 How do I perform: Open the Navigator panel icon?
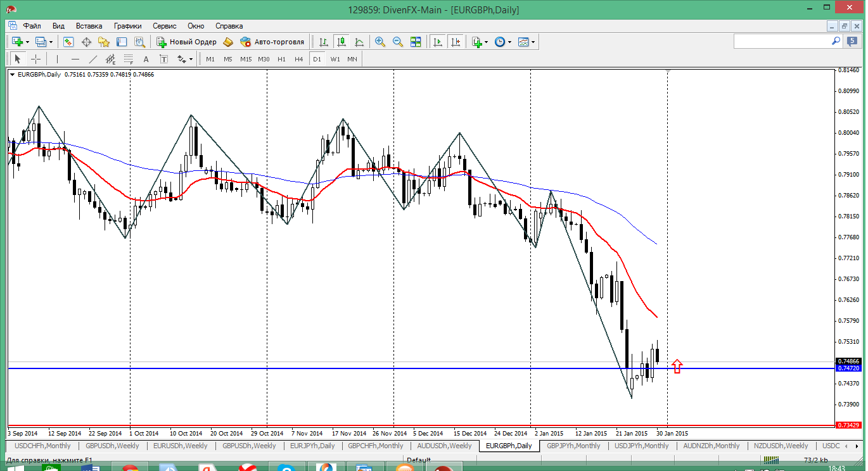104,42
